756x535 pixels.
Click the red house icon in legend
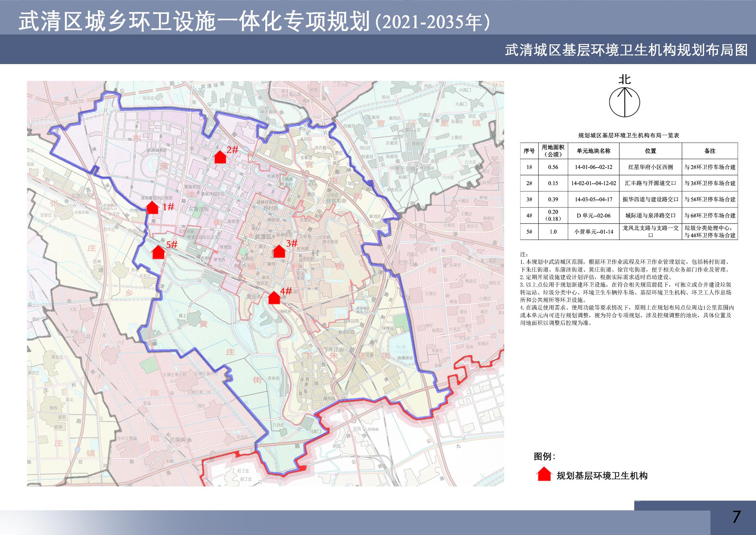click(x=544, y=474)
